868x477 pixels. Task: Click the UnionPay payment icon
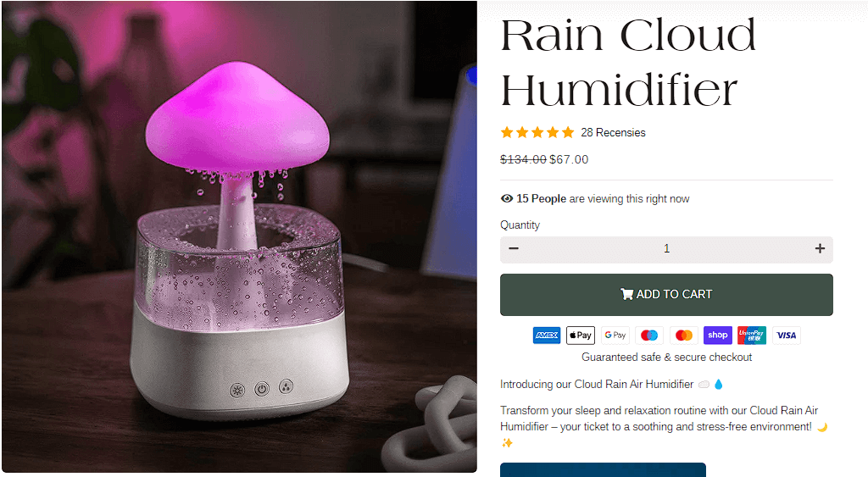[x=752, y=336]
